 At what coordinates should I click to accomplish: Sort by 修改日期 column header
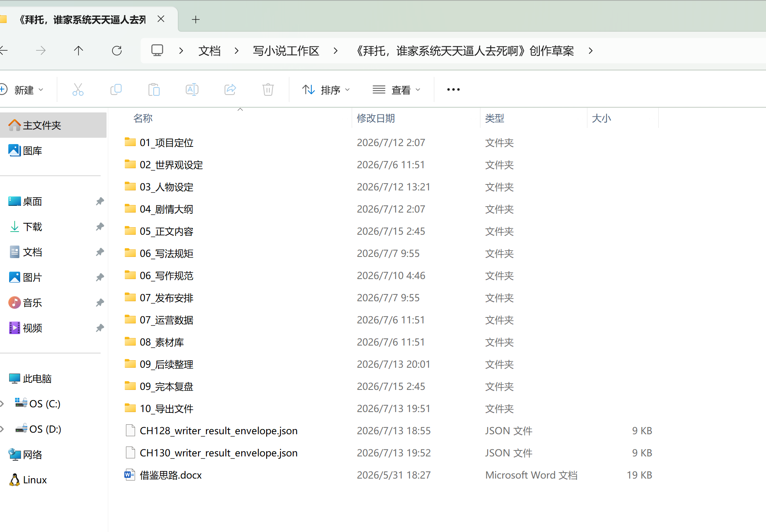[x=376, y=118]
